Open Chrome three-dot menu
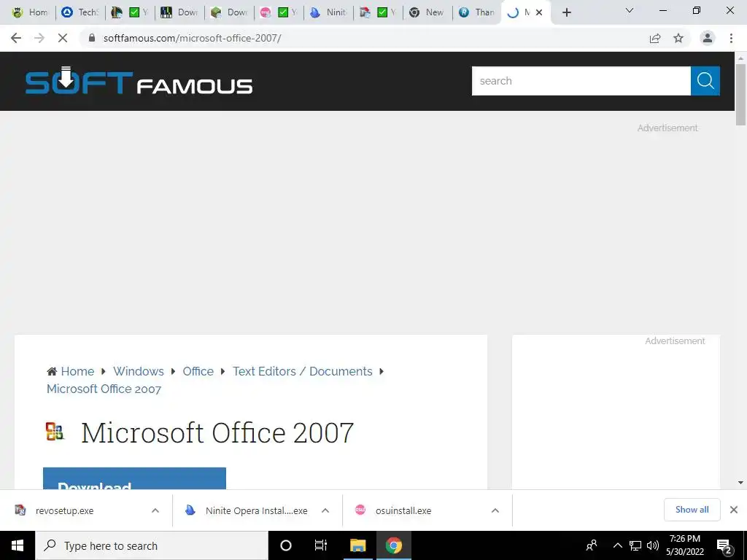This screenshot has width=747, height=560. [731, 38]
